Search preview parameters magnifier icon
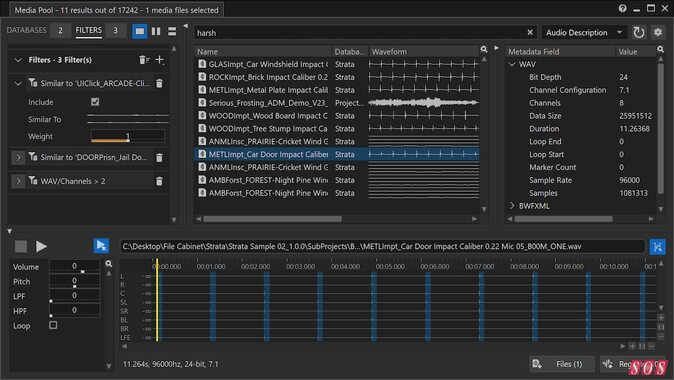 point(109,264)
